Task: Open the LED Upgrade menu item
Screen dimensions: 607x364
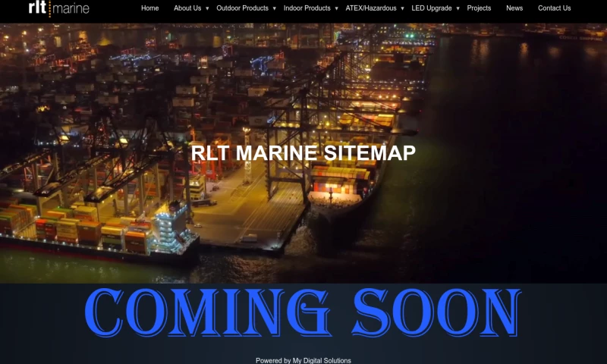Action: (432, 8)
